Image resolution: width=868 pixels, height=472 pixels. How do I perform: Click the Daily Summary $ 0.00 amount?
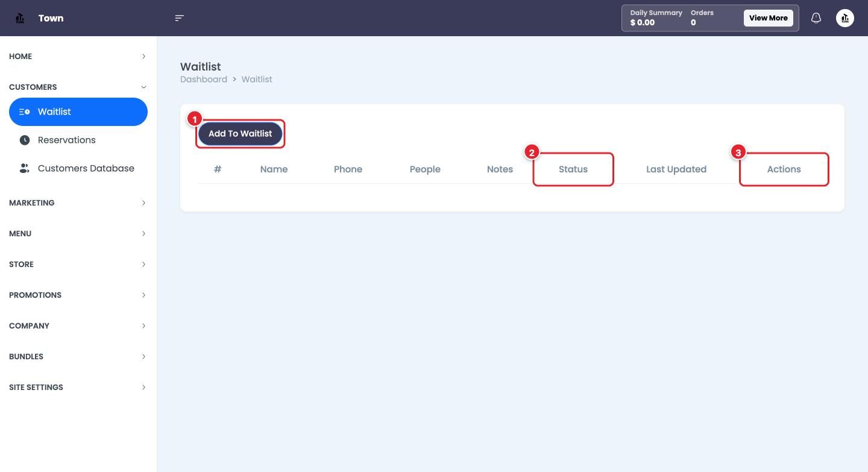click(x=643, y=23)
